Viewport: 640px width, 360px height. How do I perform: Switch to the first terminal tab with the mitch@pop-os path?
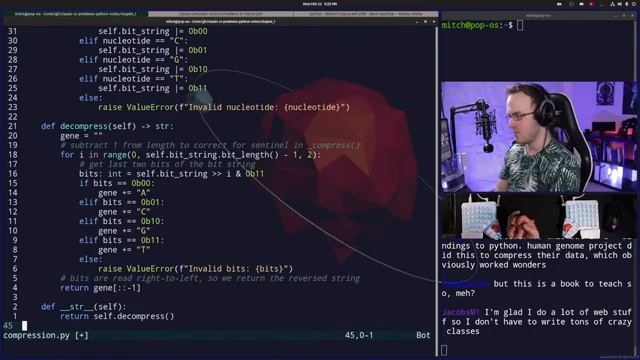pos(75,14)
